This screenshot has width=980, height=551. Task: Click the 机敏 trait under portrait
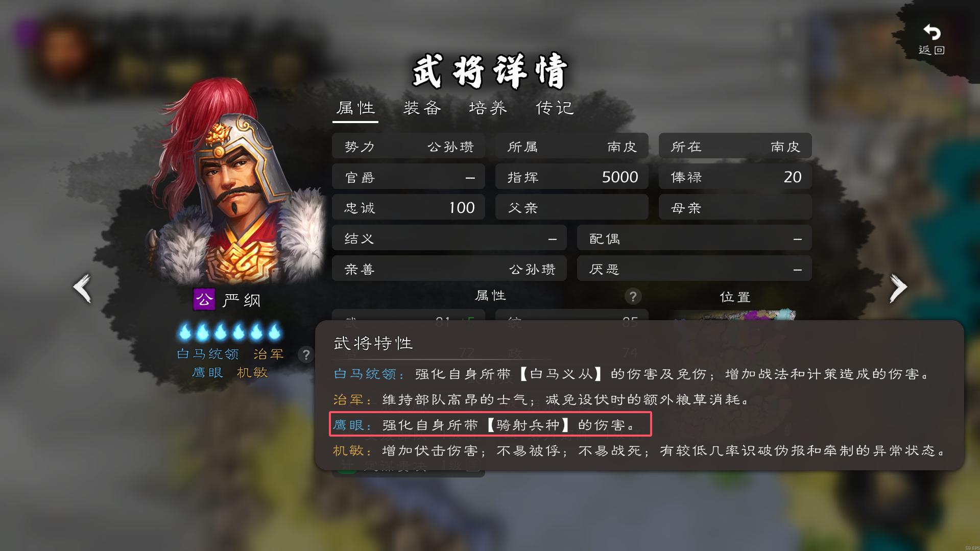(x=252, y=372)
